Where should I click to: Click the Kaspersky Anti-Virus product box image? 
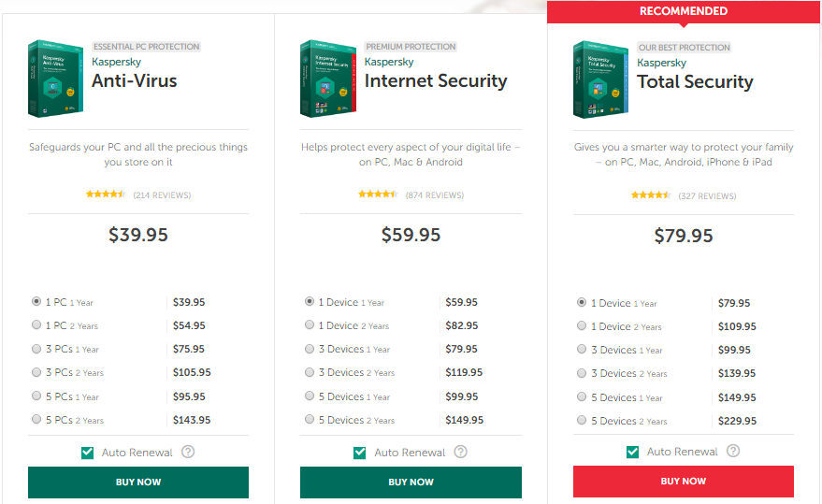[x=55, y=79]
